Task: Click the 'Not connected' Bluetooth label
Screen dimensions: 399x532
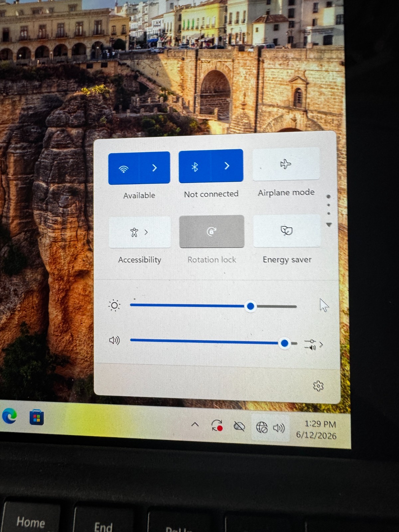Action: click(x=211, y=194)
